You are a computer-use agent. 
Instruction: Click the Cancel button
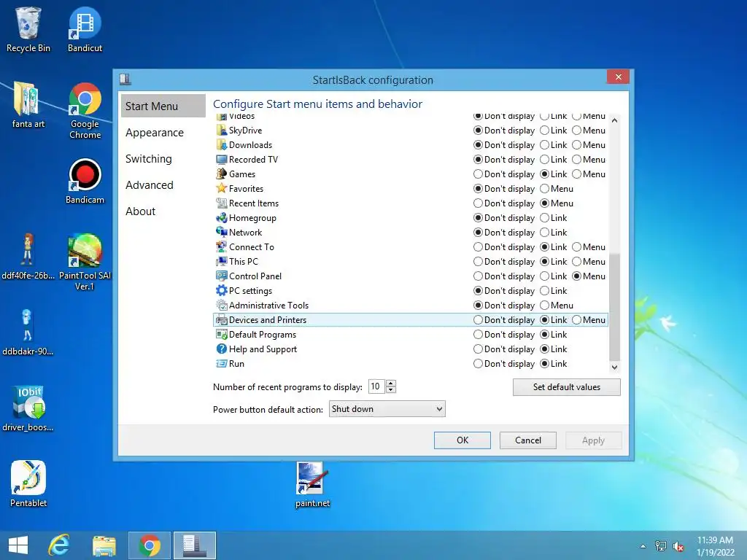pos(528,440)
